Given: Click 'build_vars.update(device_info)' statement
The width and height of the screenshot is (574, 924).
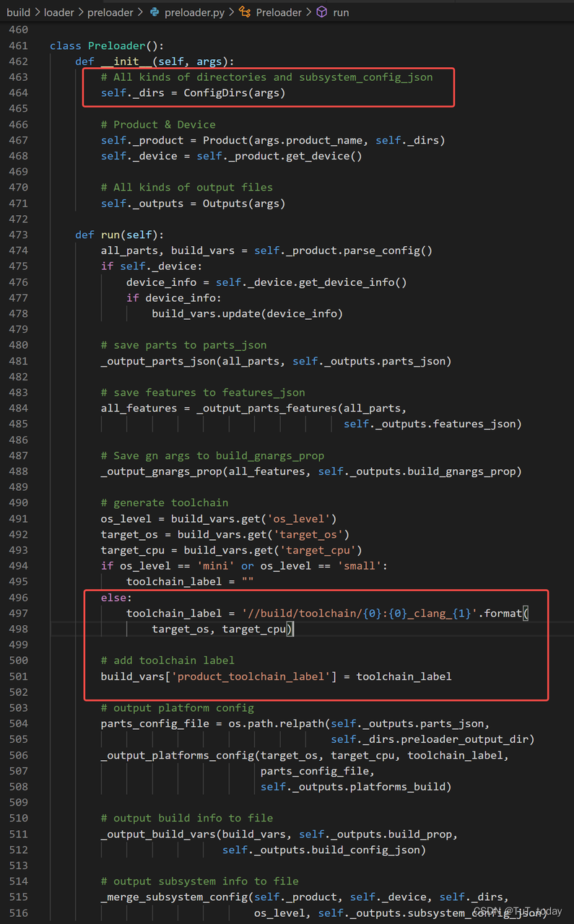Looking at the screenshot, I should 247,313.
